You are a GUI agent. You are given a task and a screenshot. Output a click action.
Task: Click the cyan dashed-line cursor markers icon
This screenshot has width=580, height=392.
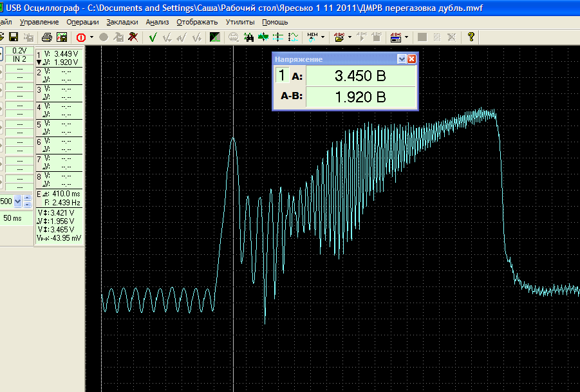[x=278, y=37]
